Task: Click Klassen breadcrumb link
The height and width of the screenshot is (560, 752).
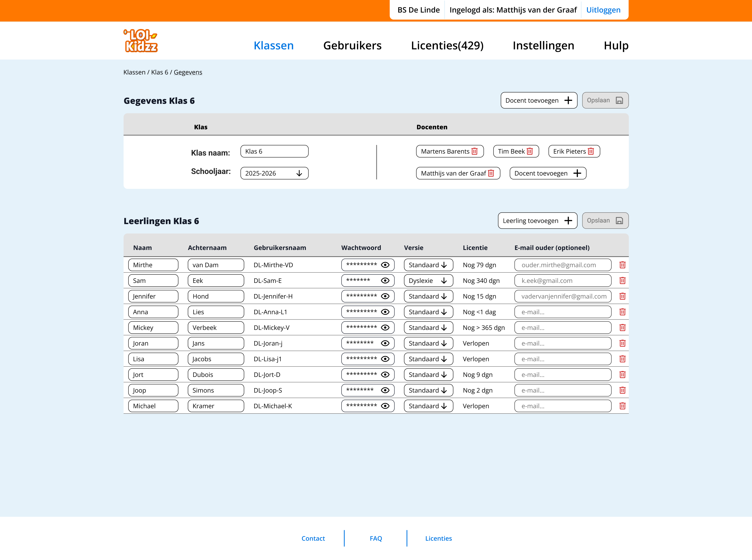Action: (134, 72)
